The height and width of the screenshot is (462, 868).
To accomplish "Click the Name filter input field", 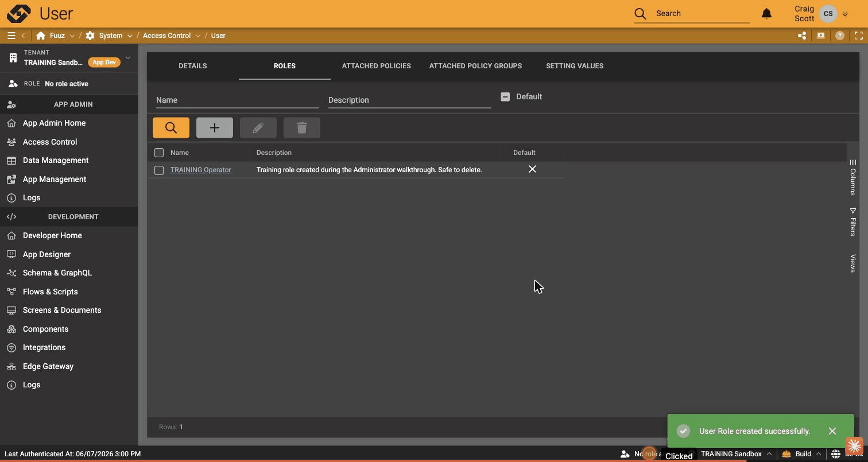I will click(238, 100).
